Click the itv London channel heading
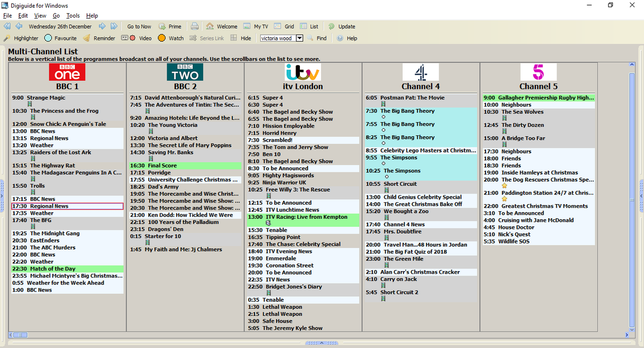The width and height of the screenshot is (644, 348). pos(302,86)
